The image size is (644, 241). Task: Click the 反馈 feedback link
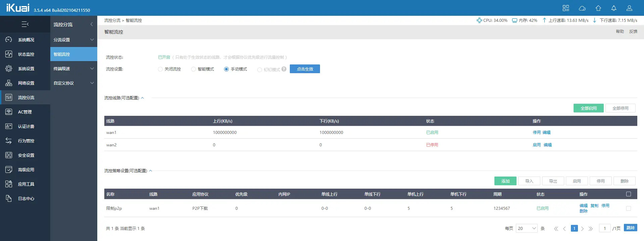pos(633,32)
